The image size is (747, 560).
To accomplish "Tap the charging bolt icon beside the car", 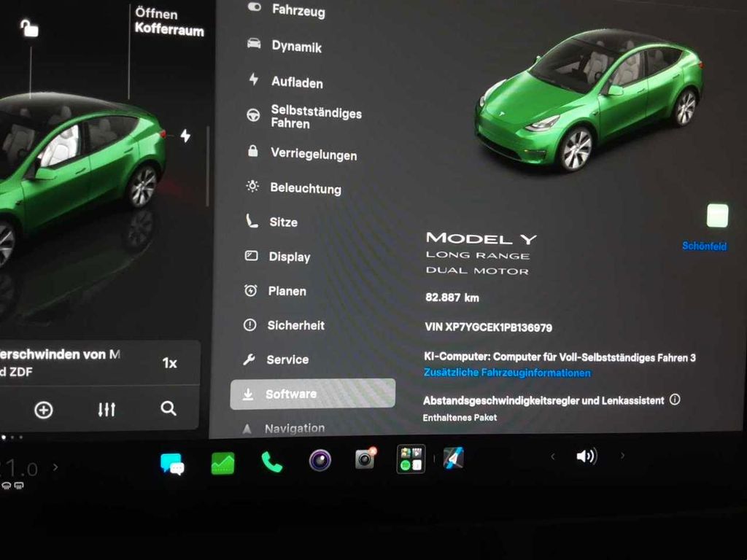I will click(x=185, y=136).
